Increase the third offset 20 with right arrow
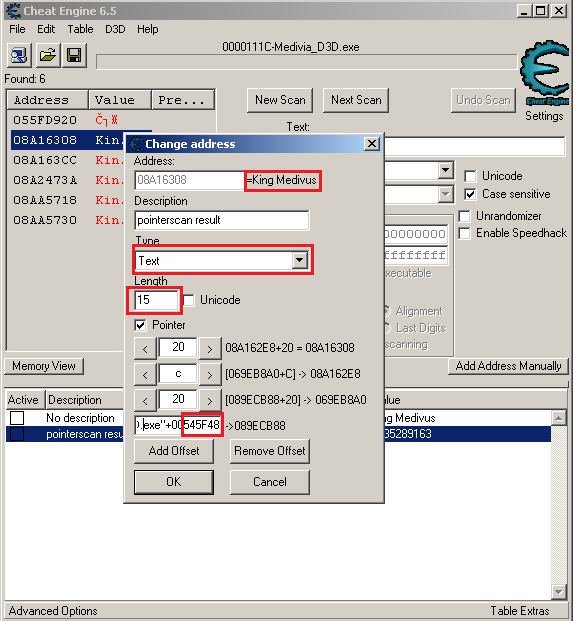 pos(210,401)
